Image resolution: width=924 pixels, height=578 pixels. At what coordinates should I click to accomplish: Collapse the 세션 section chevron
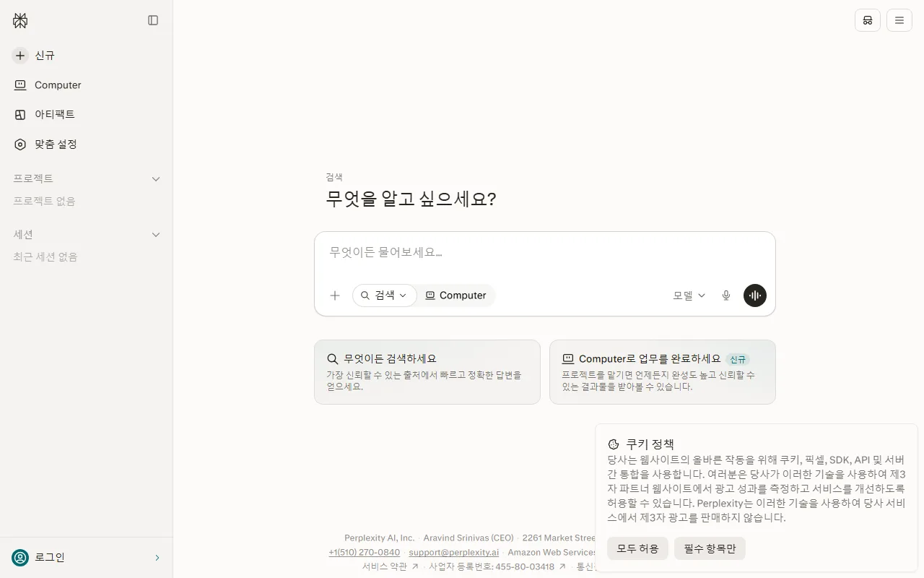pos(155,235)
